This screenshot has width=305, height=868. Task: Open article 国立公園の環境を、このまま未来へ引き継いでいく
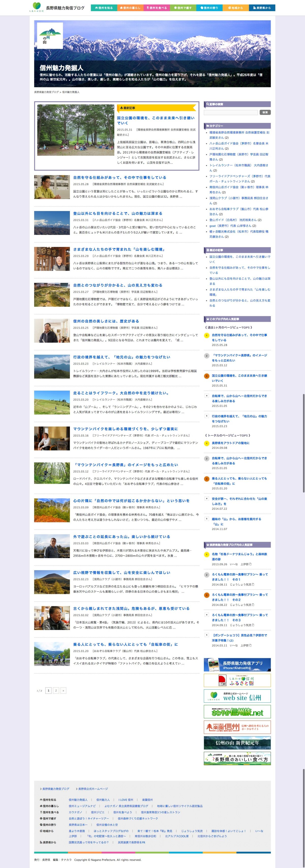point(156,120)
